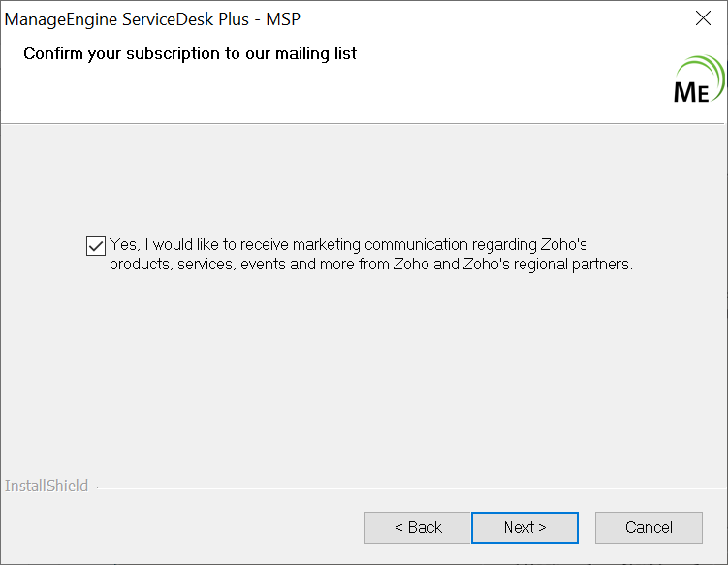Uncheck the marketing communication checkbox

[95, 245]
